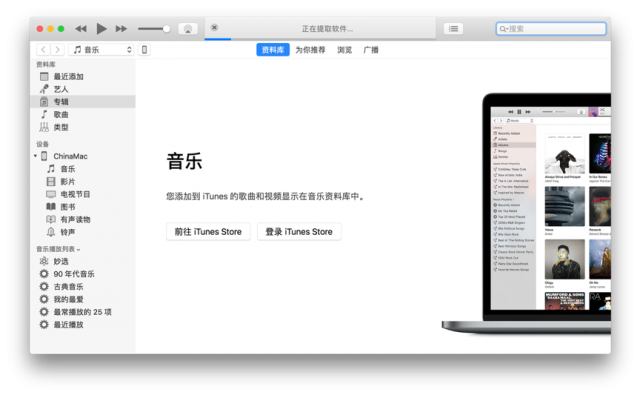Screen dimensions: 640x395
Task: Open the AirPlay output icon
Action: (188, 29)
